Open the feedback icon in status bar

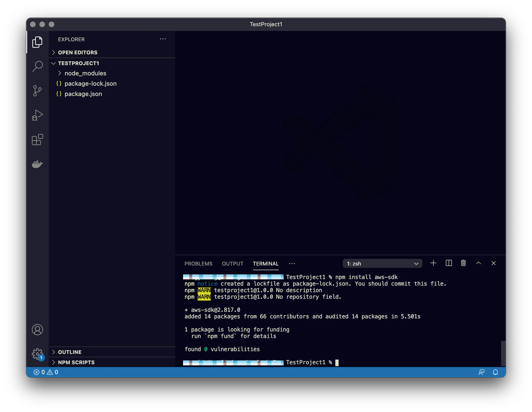pyautogui.click(x=481, y=372)
